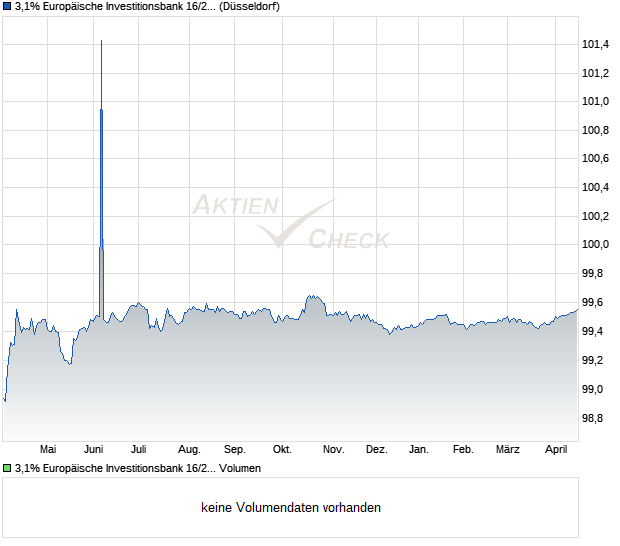Click the 'April' month label on the x-axis
This screenshot has height=546, width=620.
(556, 450)
